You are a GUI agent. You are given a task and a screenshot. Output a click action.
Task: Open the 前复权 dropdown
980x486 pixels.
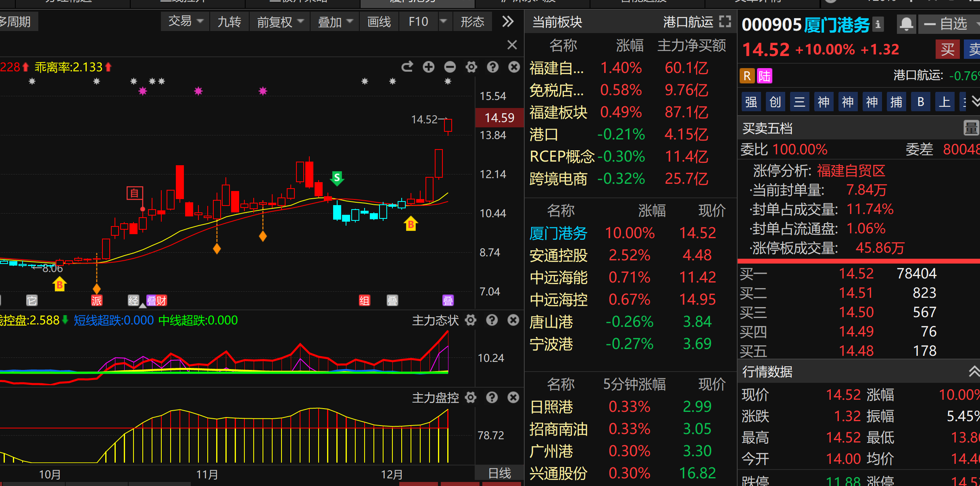(279, 21)
